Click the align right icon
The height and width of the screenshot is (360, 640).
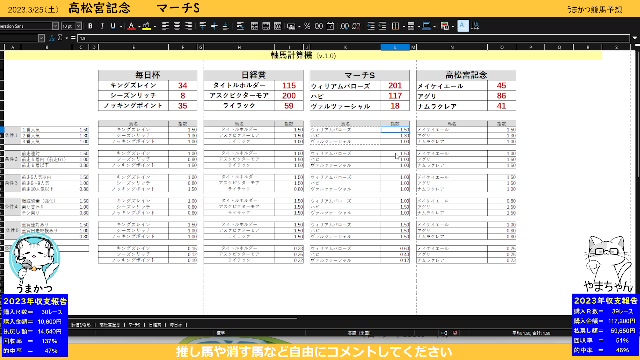click(188, 26)
